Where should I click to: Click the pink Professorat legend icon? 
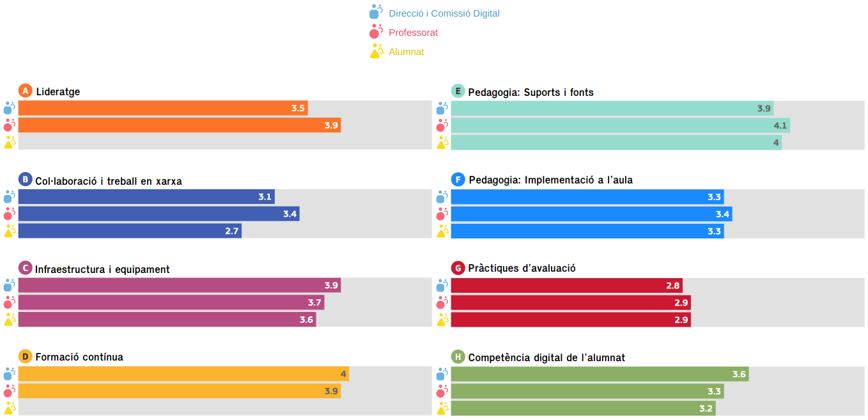tap(376, 31)
